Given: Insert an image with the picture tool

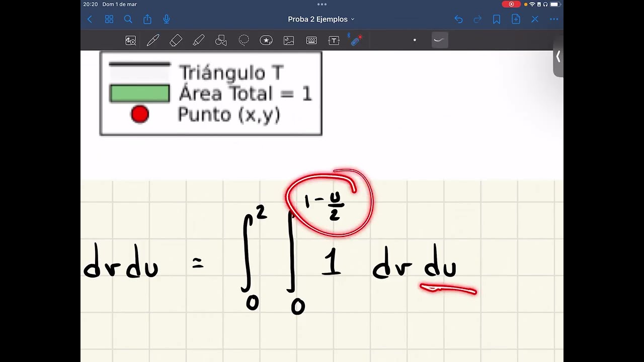Looking at the screenshot, I should point(289,41).
